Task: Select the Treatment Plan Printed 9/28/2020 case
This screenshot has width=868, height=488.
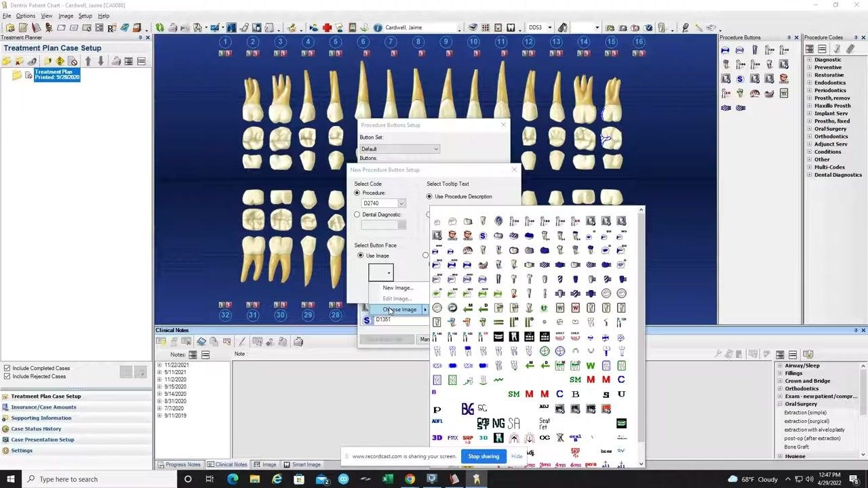Action: (x=57, y=75)
